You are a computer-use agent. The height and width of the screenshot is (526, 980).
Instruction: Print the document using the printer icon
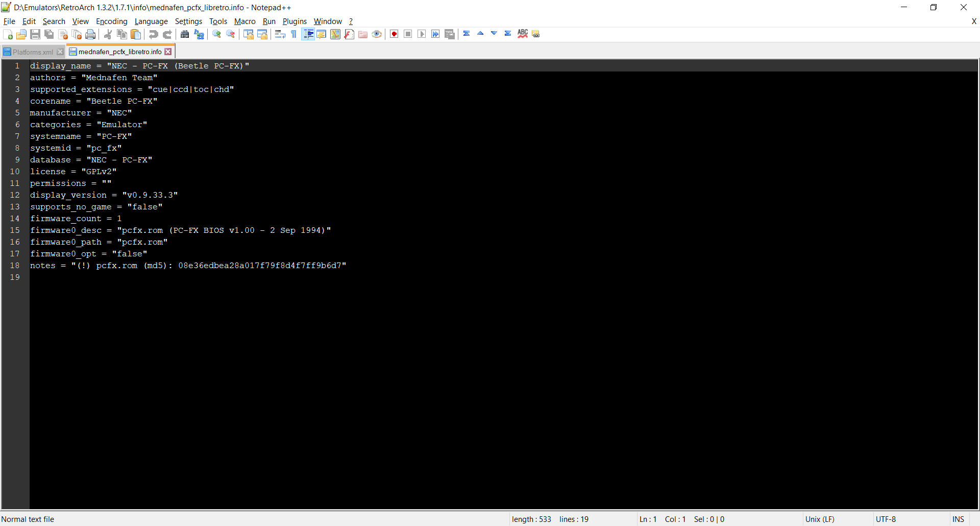[90, 34]
